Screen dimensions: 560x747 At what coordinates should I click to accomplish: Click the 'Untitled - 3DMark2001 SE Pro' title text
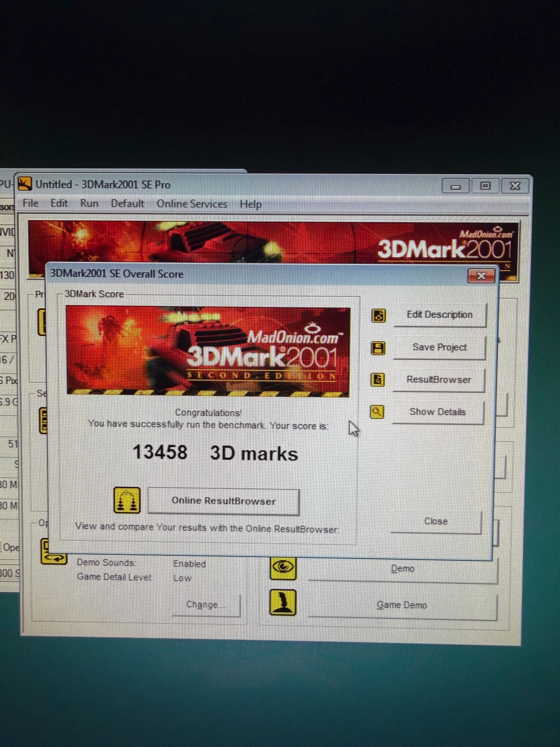(x=103, y=184)
